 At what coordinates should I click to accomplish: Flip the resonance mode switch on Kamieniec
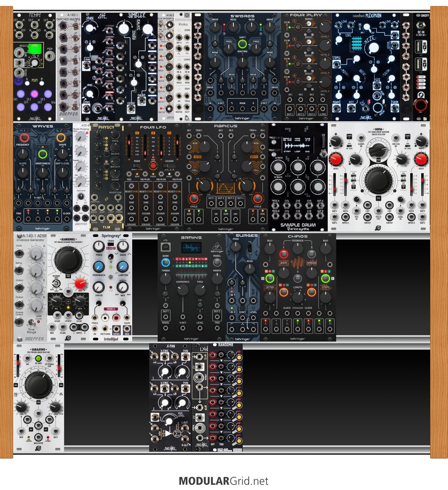click(56, 283)
